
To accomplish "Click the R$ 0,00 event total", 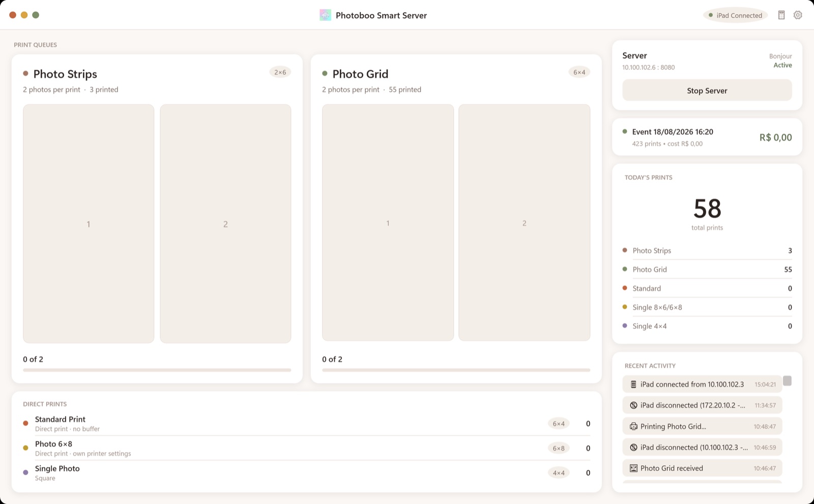I will pyautogui.click(x=775, y=137).
